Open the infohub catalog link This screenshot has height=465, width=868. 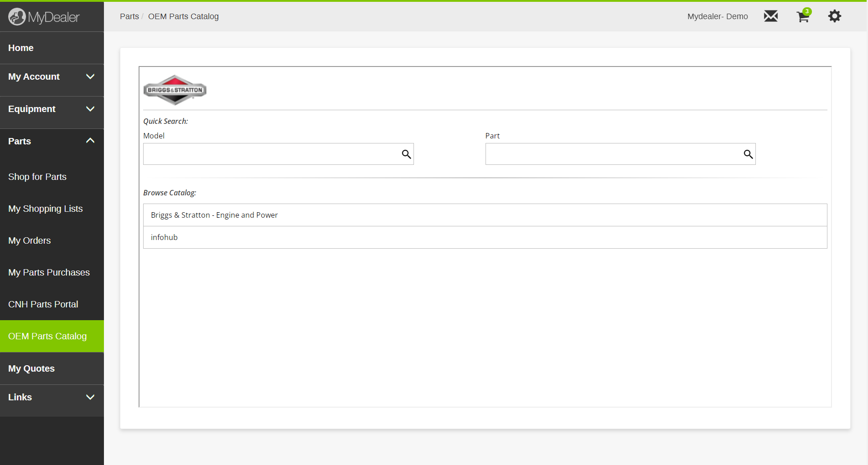point(164,237)
